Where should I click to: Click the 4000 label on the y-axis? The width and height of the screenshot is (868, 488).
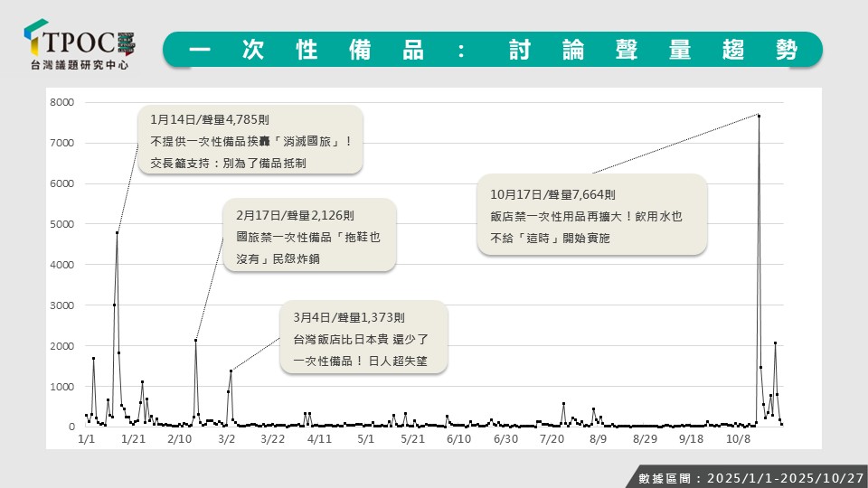62,265
